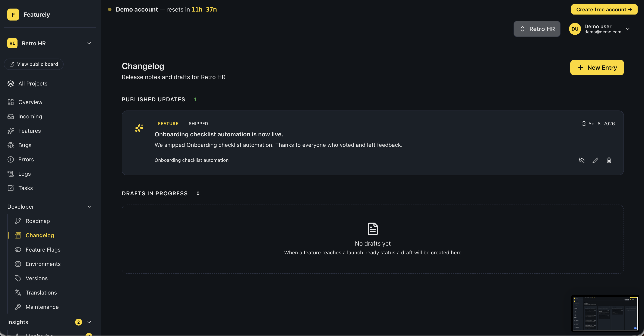Expand the Insights section chevron
The height and width of the screenshot is (336, 644).
[89, 322]
